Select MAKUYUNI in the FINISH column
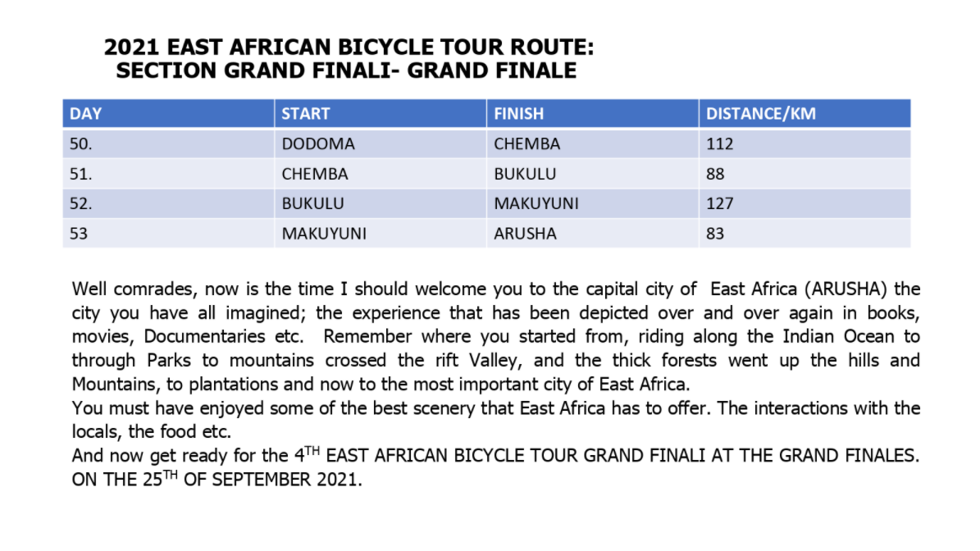The width and height of the screenshot is (980, 551). coord(536,203)
